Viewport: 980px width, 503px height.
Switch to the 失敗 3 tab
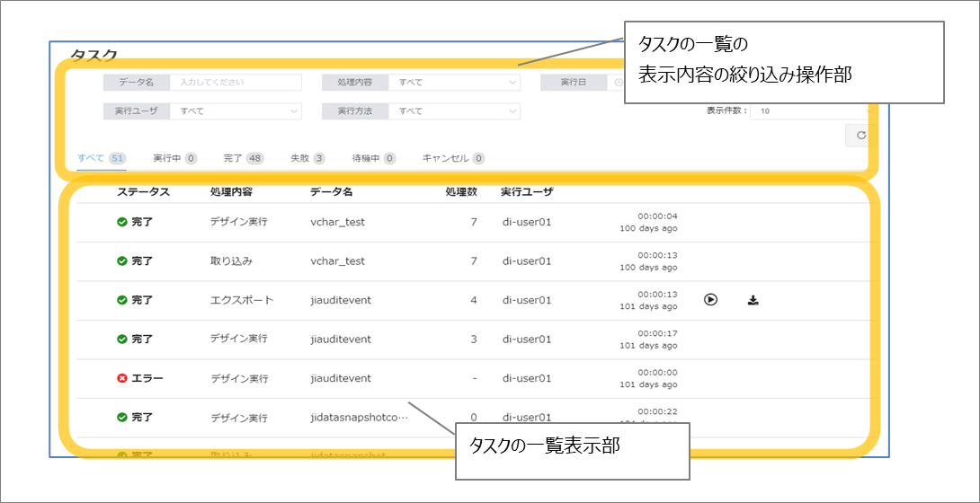point(307,158)
